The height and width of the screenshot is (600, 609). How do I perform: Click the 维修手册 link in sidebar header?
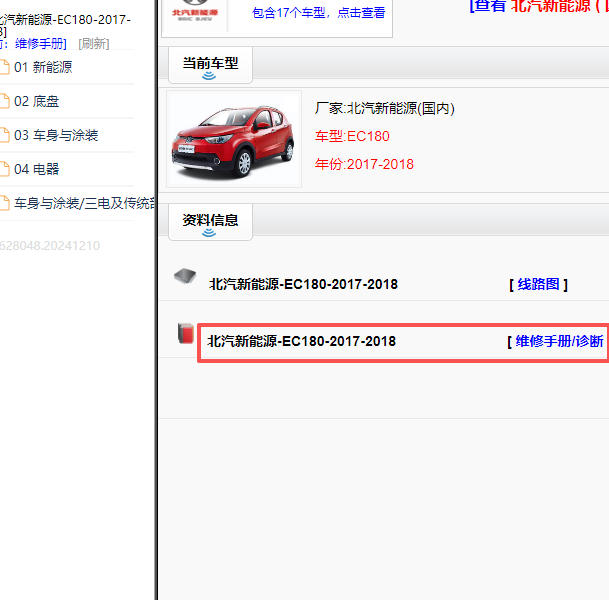[x=41, y=44]
